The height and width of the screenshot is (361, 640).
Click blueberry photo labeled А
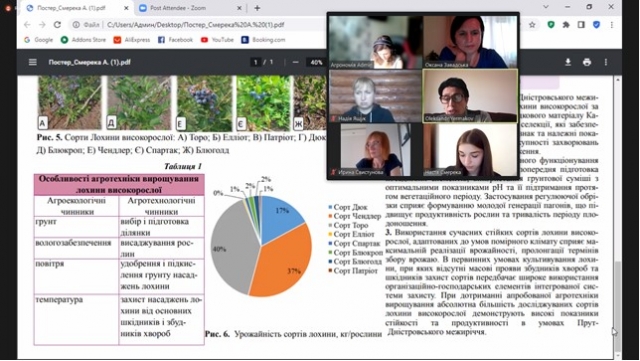tap(69, 102)
